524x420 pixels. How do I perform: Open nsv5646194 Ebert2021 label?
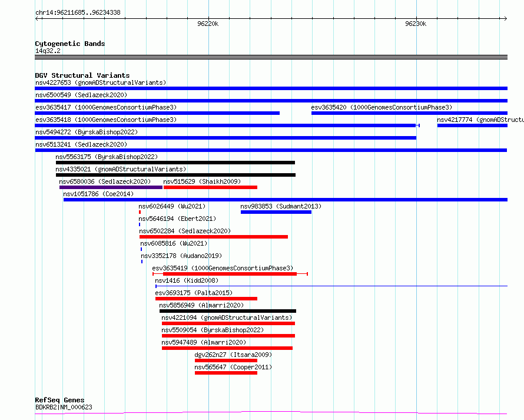[177, 219]
